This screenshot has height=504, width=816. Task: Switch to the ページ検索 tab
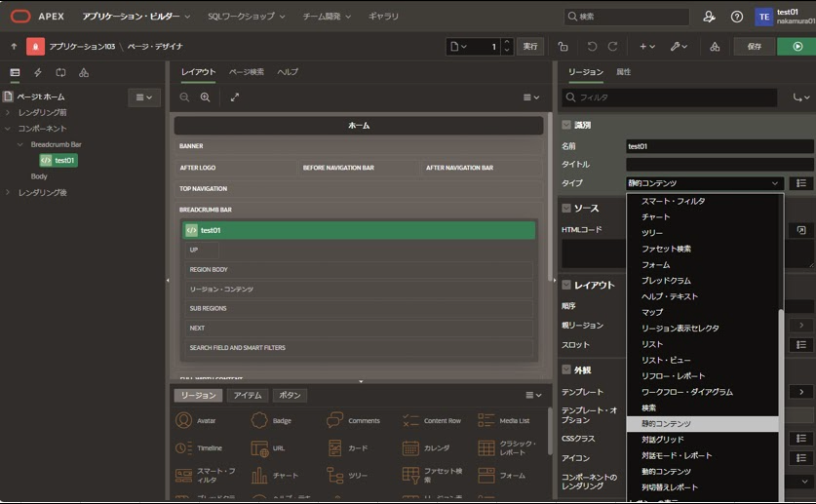coord(247,72)
